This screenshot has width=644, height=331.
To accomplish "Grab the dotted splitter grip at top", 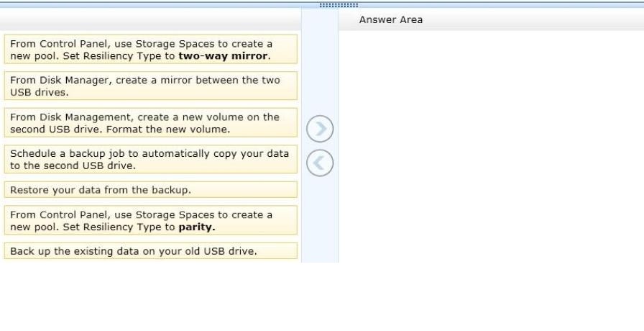I will 339,5.
